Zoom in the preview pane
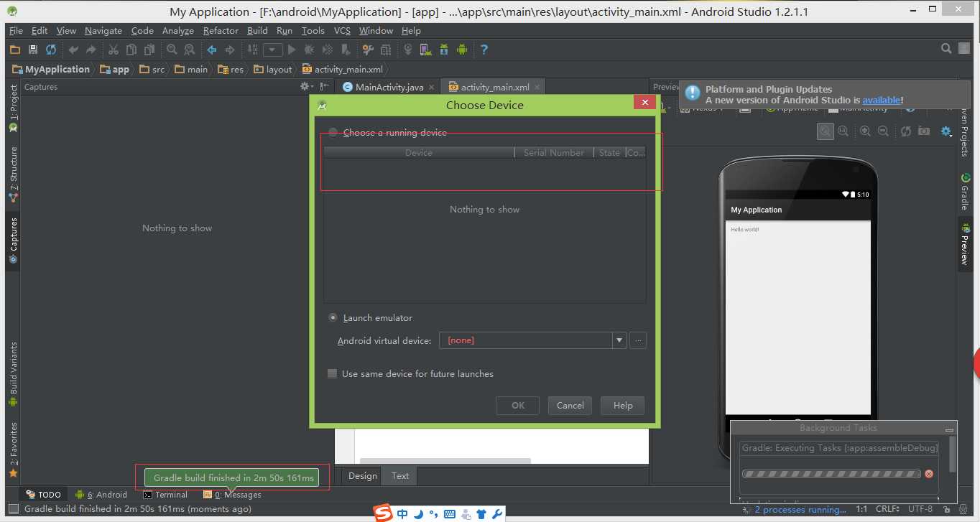Screen dimensions: 980x522 pyautogui.click(x=865, y=131)
